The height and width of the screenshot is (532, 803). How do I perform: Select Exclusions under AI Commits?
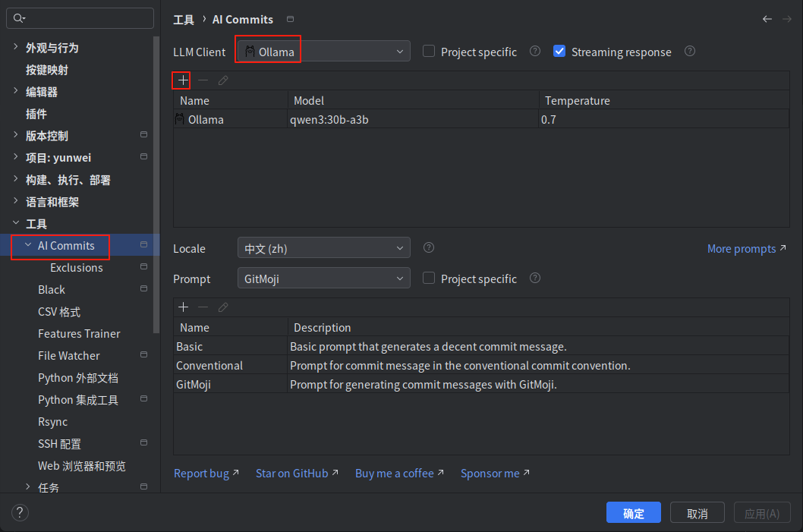click(x=77, y=268)
